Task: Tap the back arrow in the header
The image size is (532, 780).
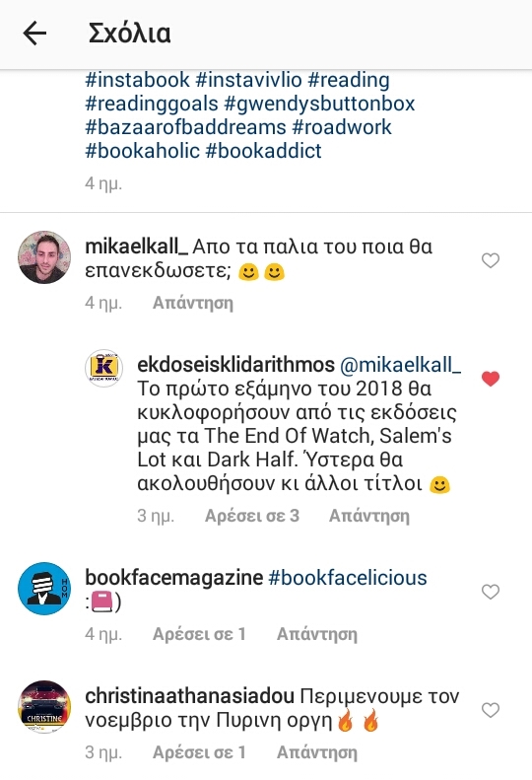Action: click(x=34, y=34)
